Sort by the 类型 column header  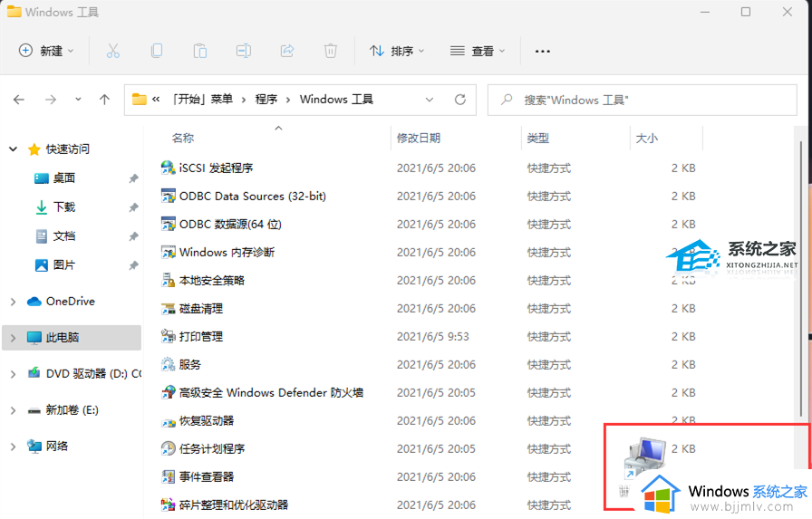click(x=537, y=139)
